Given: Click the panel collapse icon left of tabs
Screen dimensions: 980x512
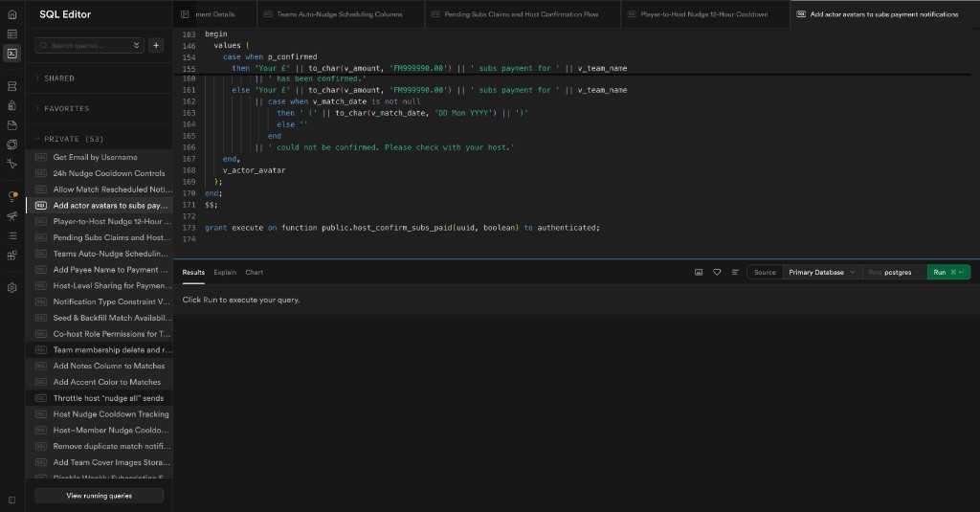Looking at the screenshot, I should 185,13.
